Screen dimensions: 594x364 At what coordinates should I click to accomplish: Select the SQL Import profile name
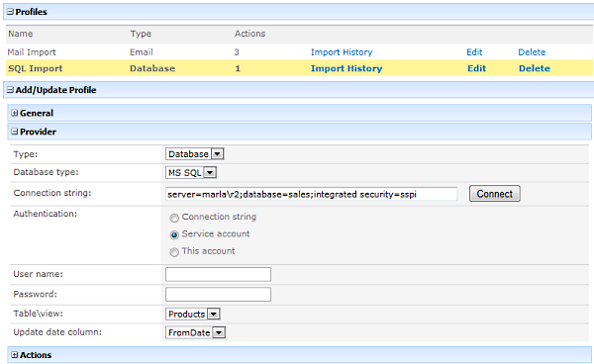pyautogui.click(x=36, y=68)
